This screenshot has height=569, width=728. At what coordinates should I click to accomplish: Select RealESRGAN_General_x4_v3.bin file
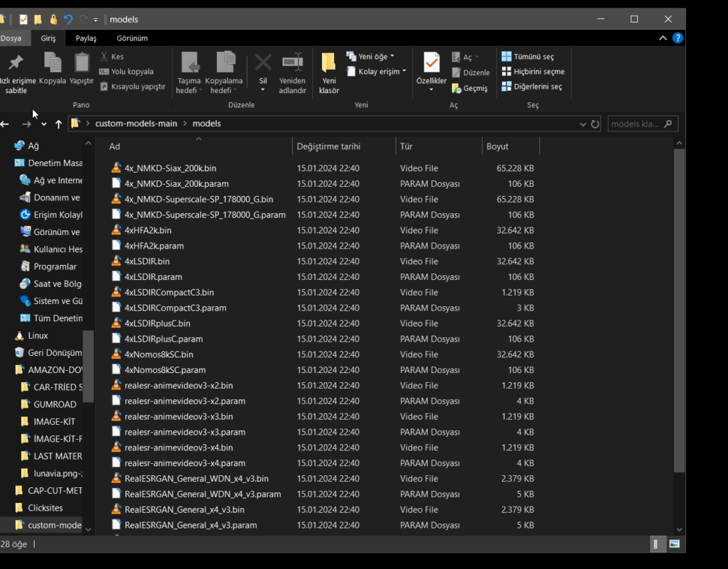click(184, 509)
